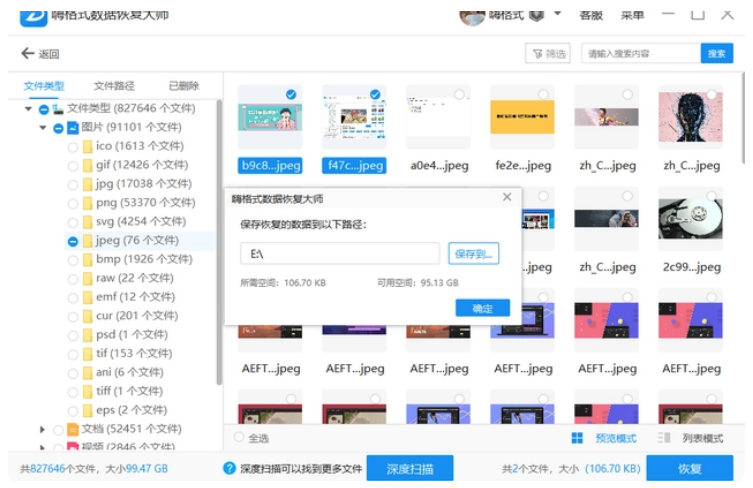Toggle the 全选 select-all checkbox
The height and width of the screenshot is (488, 753).
(239, 438)
